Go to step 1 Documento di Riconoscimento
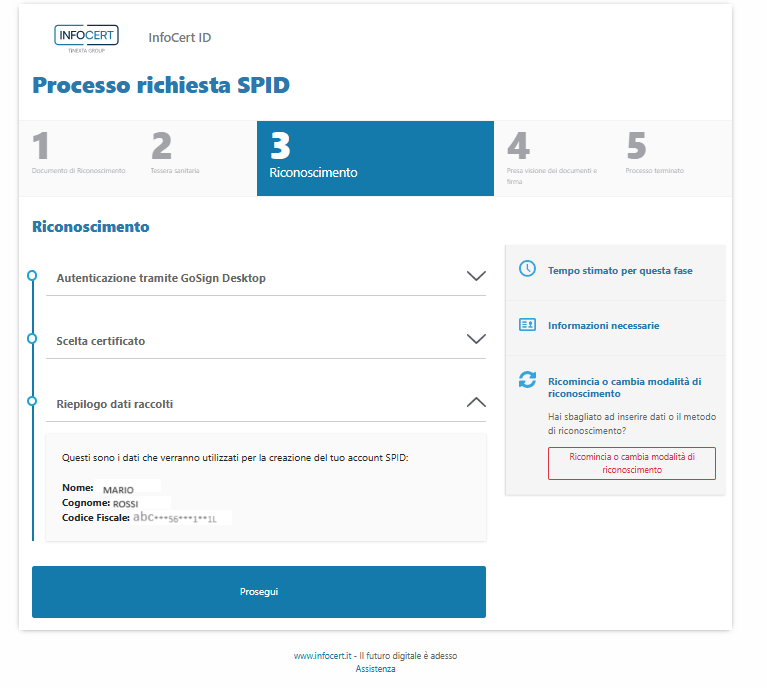Viewport: 767px width, 688px height. click(x=78, y=157)
